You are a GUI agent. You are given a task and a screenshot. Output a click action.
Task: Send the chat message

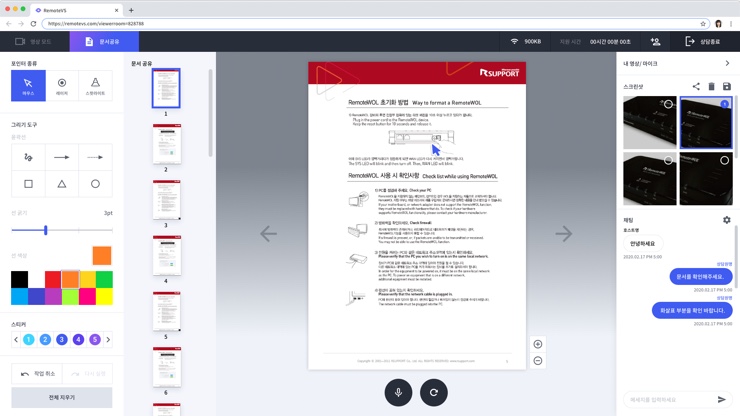[x=722, y=399]
